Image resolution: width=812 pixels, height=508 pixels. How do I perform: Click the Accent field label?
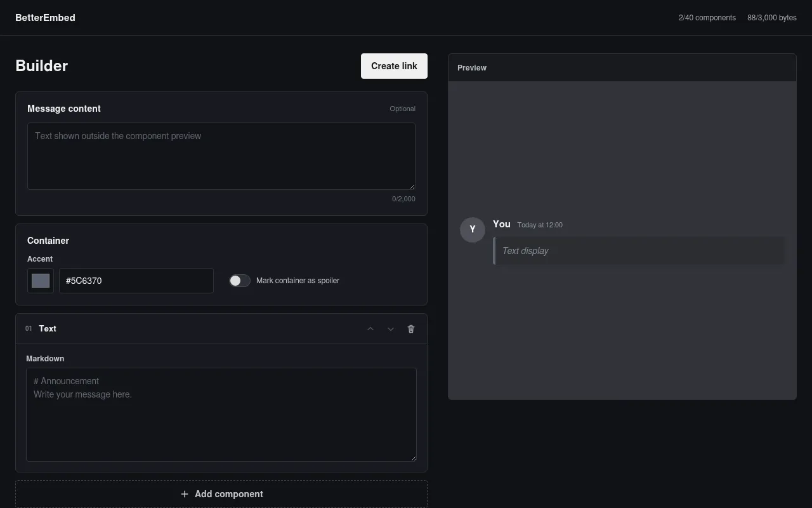pyautogui.click(x=40, y=259)
